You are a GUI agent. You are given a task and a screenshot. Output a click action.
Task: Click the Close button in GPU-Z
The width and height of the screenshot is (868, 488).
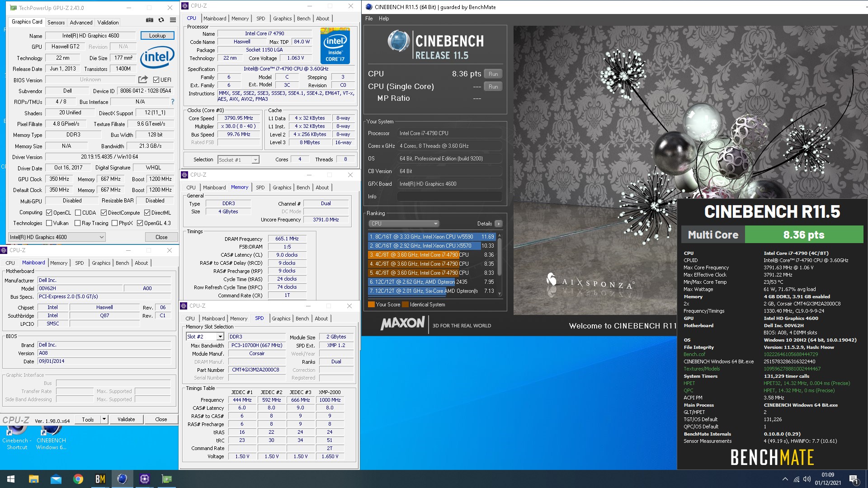coord(161,237)
